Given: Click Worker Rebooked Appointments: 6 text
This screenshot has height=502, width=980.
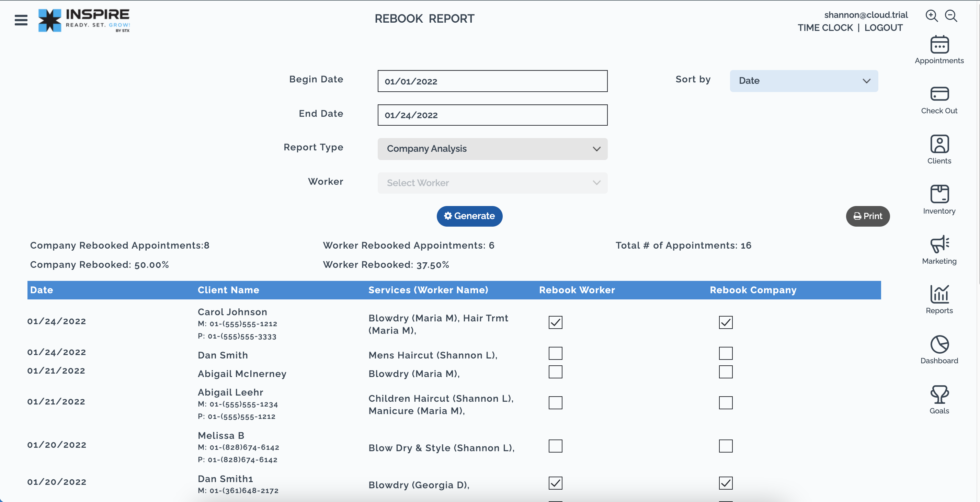Looking at the screenshot, I should pos(409,245).
